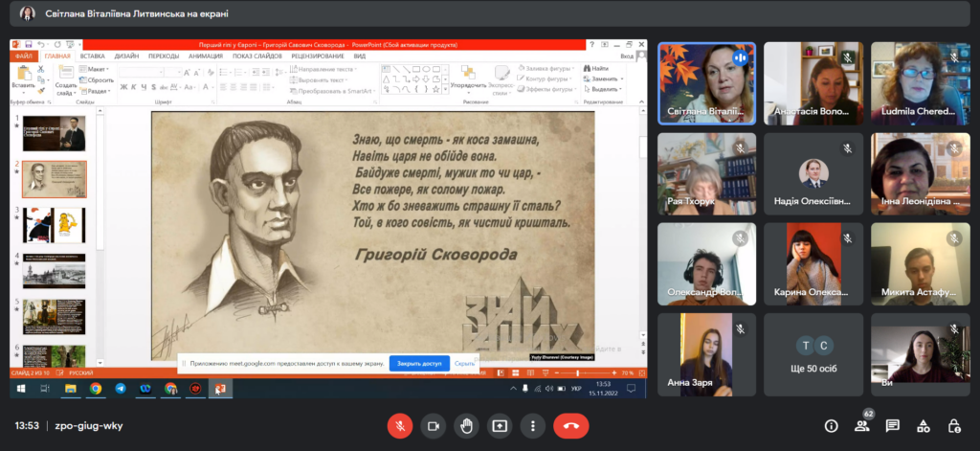Viewport: 980px width, 451px height.
Task: Click the Скрыть link in sharing bar
Action: 464,364
